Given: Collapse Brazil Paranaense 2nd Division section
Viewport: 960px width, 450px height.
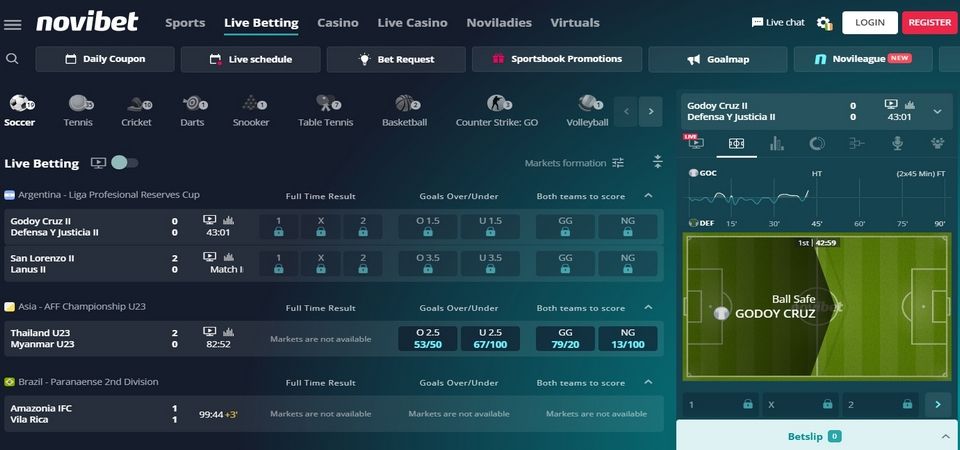Looking at the screenshot, I should (648, 382).
